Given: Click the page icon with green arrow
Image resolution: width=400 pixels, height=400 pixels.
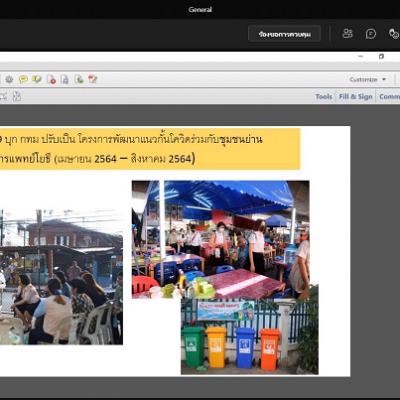Looking at the screenshot, I should click(x=79, y=79).
